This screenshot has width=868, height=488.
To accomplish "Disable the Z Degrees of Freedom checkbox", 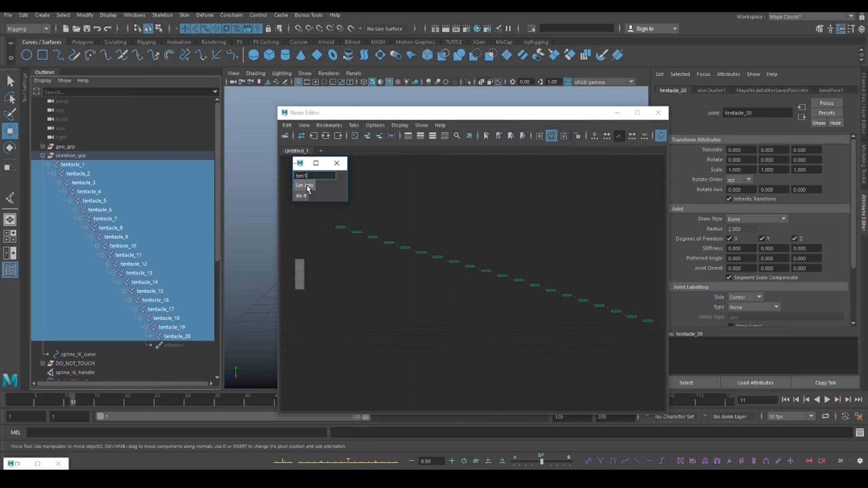I will (x=794, y=238).
